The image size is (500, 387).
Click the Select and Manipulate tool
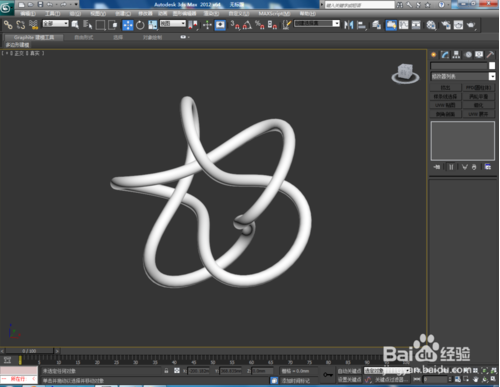(207, 25)
